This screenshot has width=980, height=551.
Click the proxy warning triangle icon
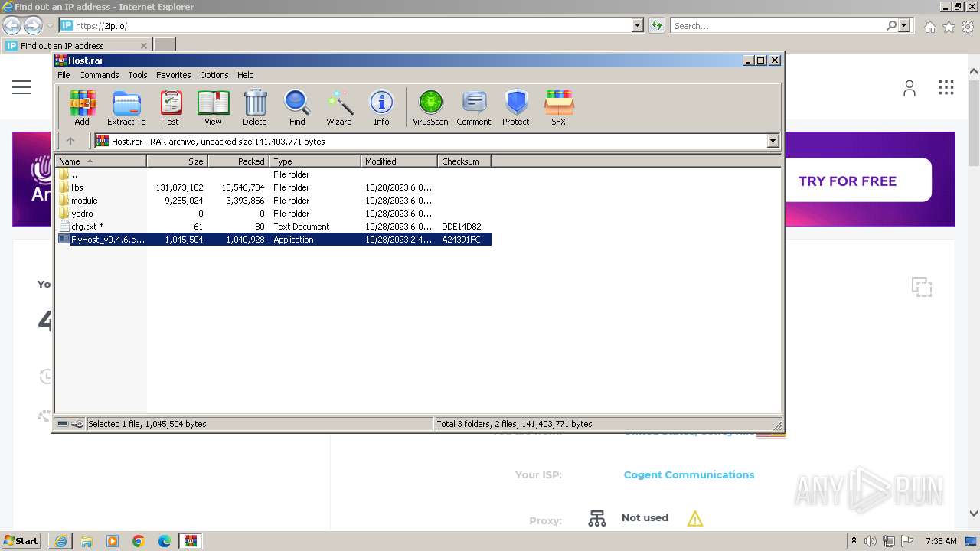pyautogui.click(x=695, y=519)
